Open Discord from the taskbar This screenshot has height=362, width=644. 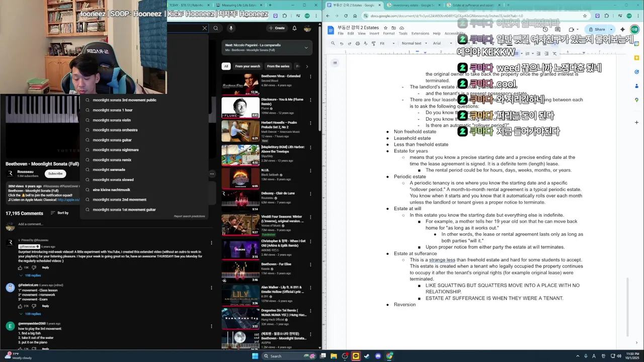[378, 356]
